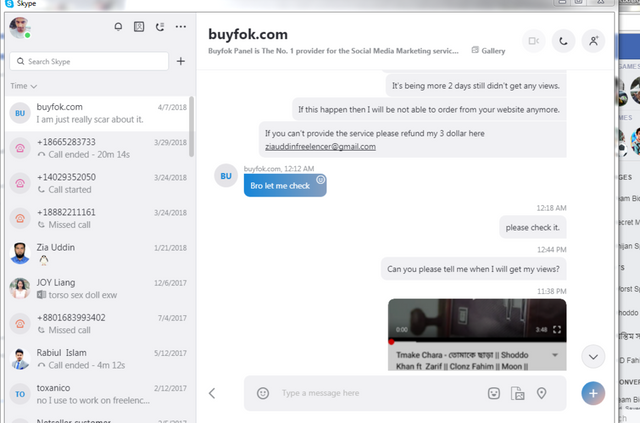Focus the Search Skype field
Viewport: 640px width, 423px height.
point(89,61)
